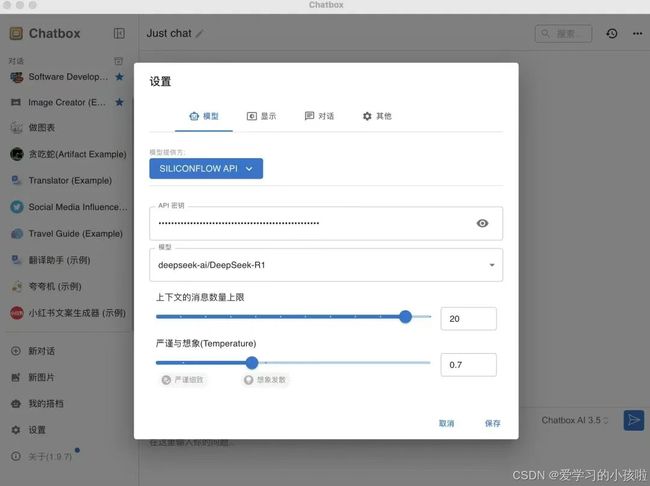The height and width of the screenshot is (486, 650).
Task: Click the 新对话 plus icon
Action: pyautogui.click(x=16, y=351)
